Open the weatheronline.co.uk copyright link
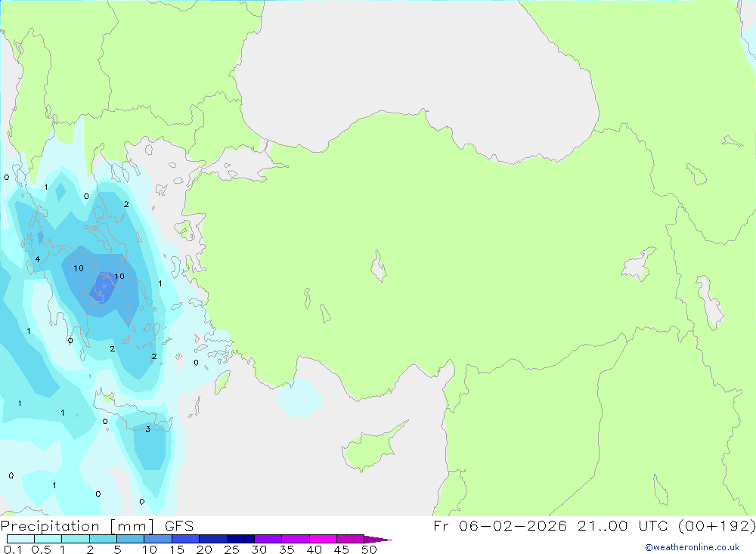756x554 pixels. tap(692, 547)
